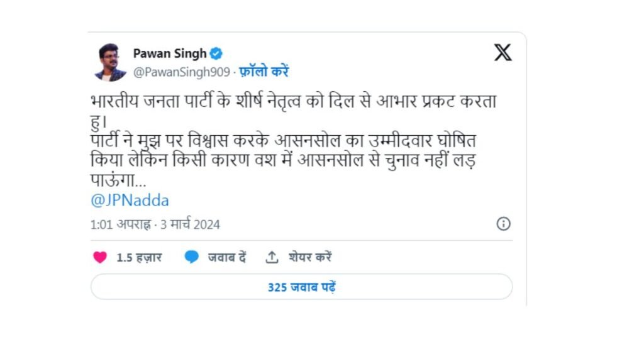Open Pawan Singh's profile picture
Viewport: 644px width, 337px height.
[111, 62]
